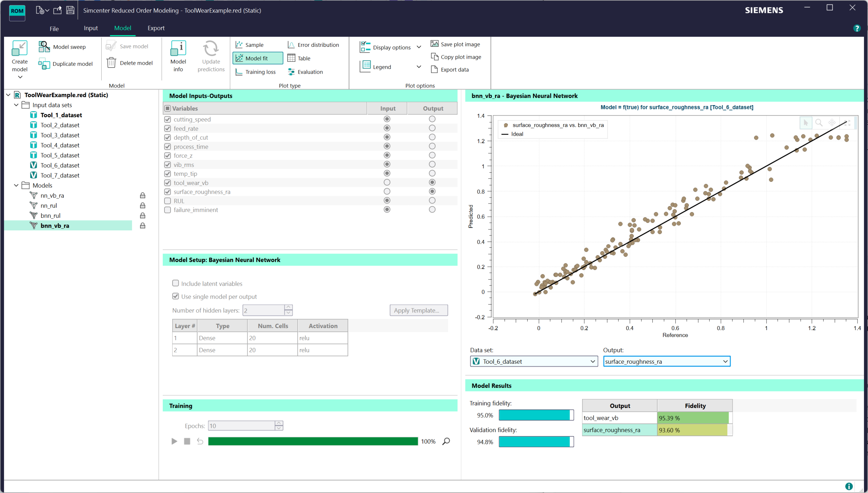
Task: Open the Output combo box
Action: (x=667, y=361)
